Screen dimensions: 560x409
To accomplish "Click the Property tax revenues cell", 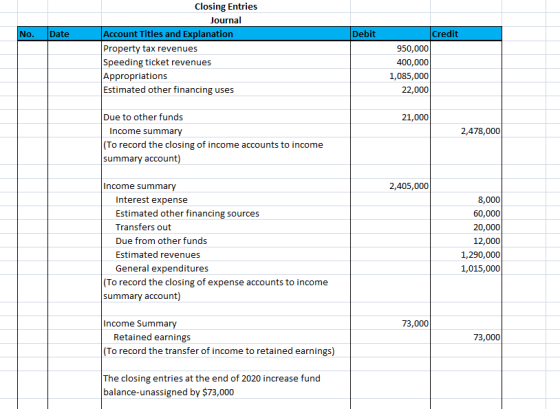I will pos(226,48).
